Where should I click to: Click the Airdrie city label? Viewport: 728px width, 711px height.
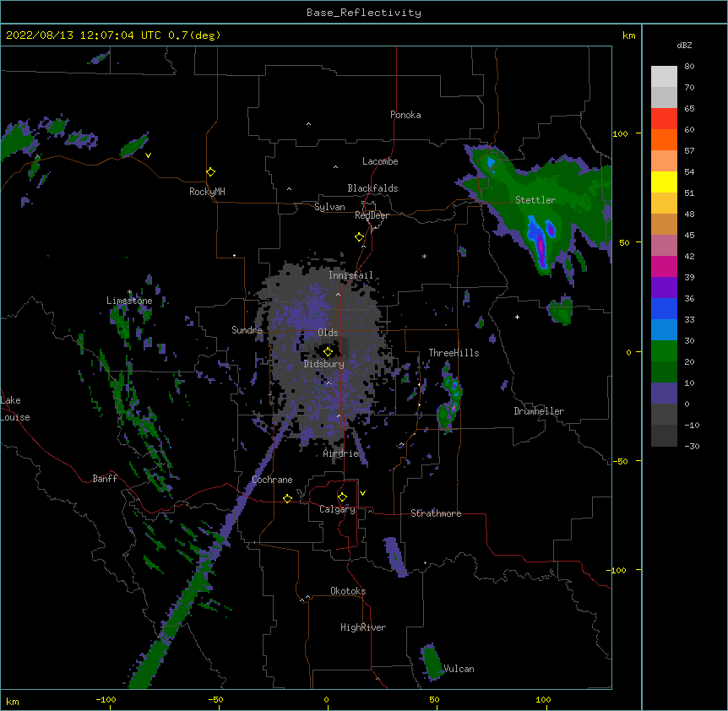pyautogui.click(x=341, y=453)
